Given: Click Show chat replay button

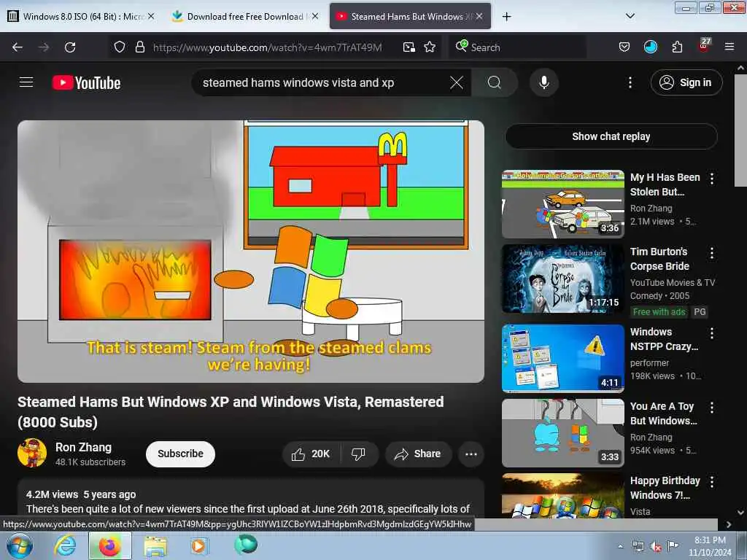Looking at the screenshot, I should tap(611, 136).
